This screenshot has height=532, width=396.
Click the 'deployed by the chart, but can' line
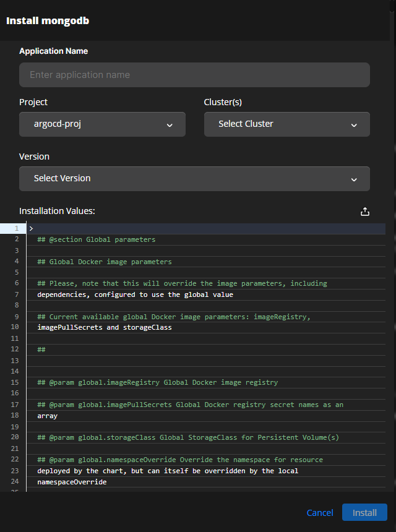[x=168, y=471]
